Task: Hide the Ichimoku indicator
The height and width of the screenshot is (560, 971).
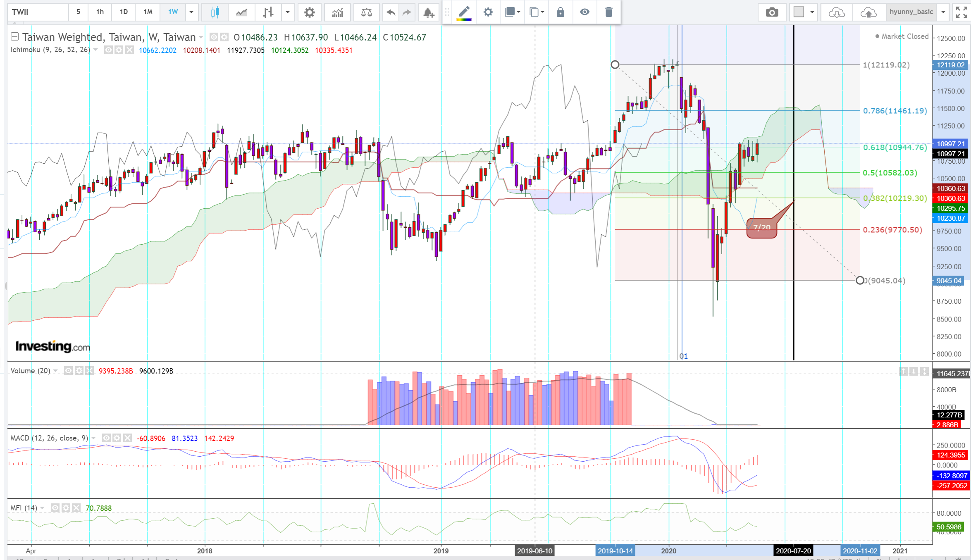Action: pos(108,50)
